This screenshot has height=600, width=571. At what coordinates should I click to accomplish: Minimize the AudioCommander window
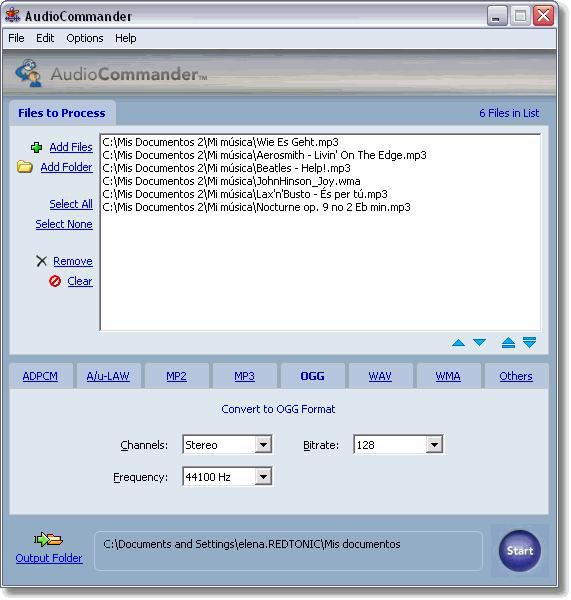pos(497,16)
